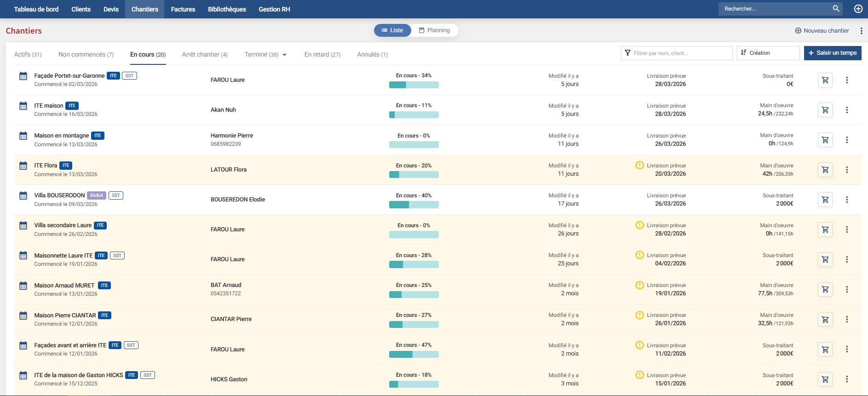
Task: Expand the Terminé tab dropdown arrow
Action: pyautogui.click(x=284, y=55)
